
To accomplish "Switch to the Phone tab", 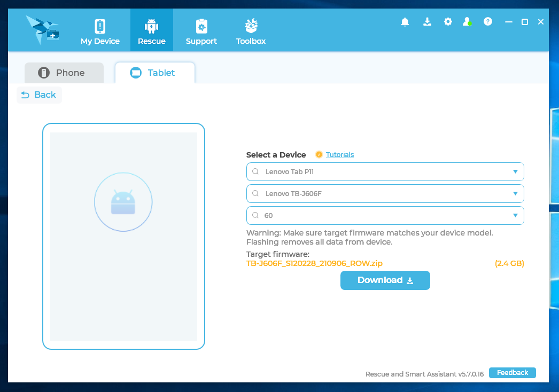I will [x=64, y=73].
